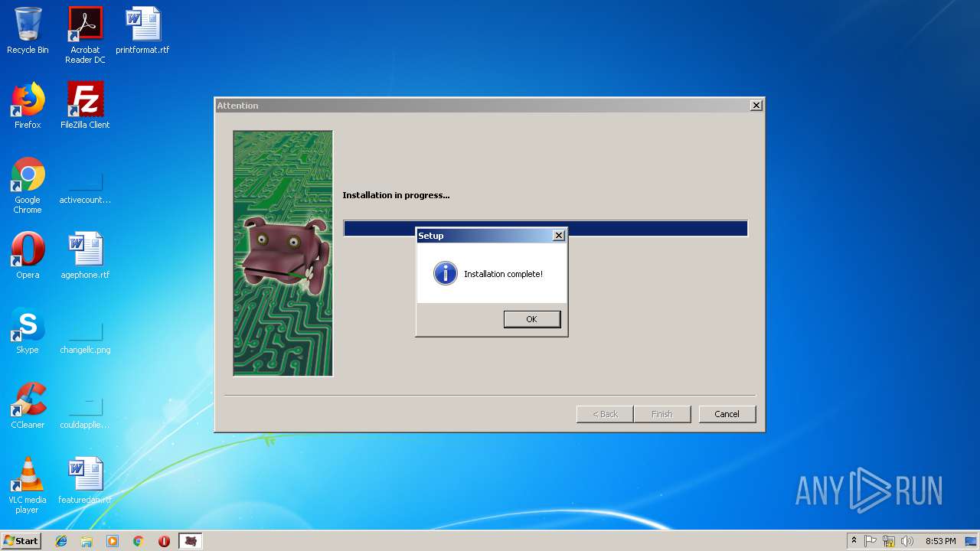Open the CCleaner desktop shortcut

pos(28,406)
